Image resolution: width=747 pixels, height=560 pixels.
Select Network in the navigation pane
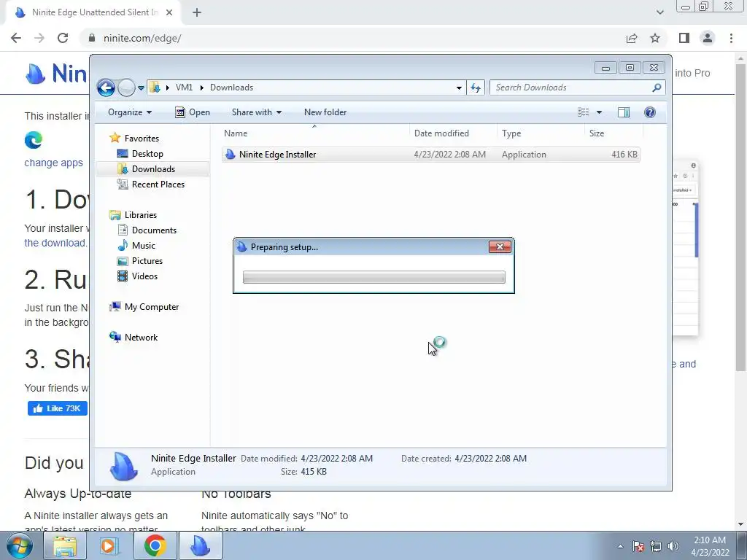tap(141, 338)
